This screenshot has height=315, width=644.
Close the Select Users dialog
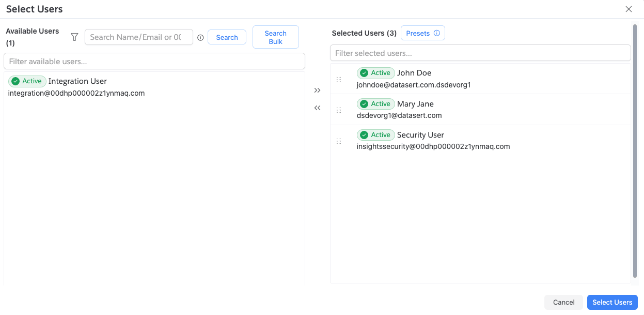click(629, 9)
